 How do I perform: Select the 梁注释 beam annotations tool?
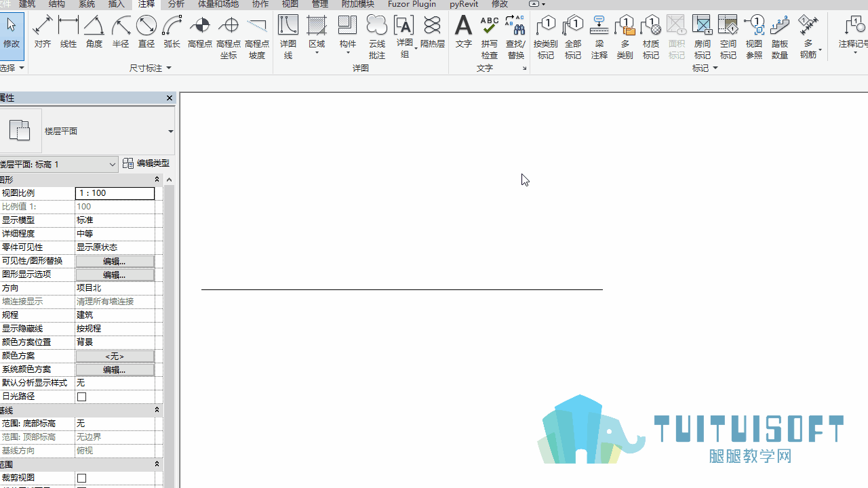coord(599,37)
